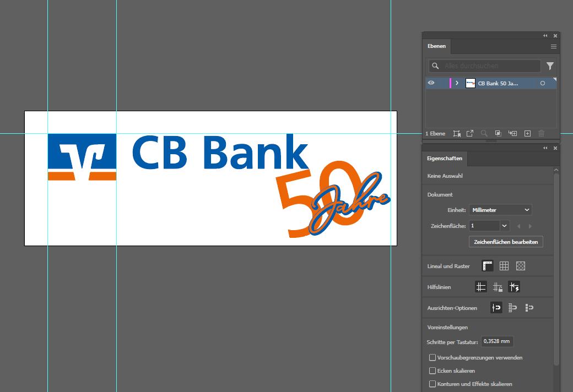Image resolution: width=573 pixels, height=392 pixels.
Task: Click the Schritte per Tastatur input field
Action: [x=498, y=341]
